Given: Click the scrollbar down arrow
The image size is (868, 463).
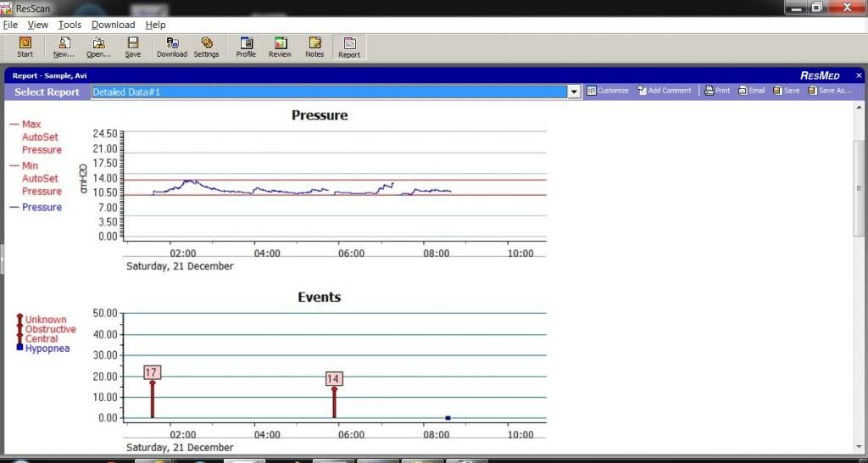Looking at the screenshot, I should click(860, 448).
